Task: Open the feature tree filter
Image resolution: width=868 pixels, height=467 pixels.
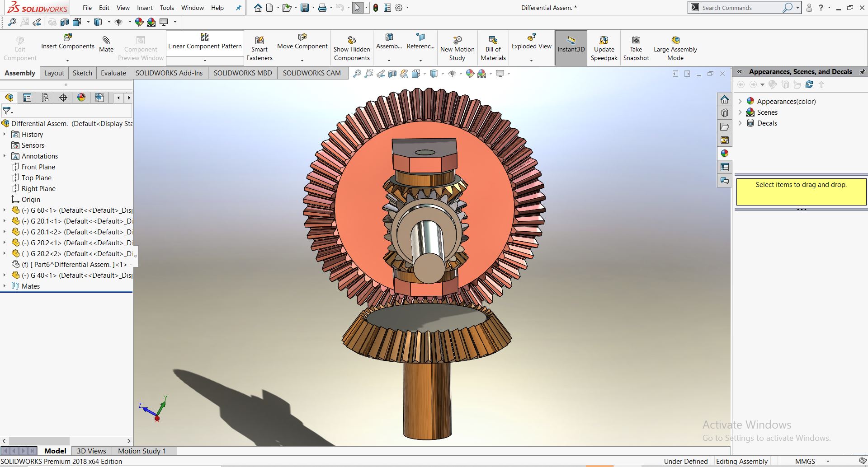Action: [x=8, y=111]
